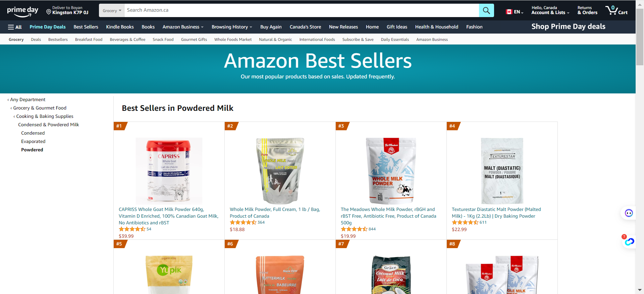Open the purple chatbot floating icon
This screenshot has width=644, height=294.
[x=629, y=213]
